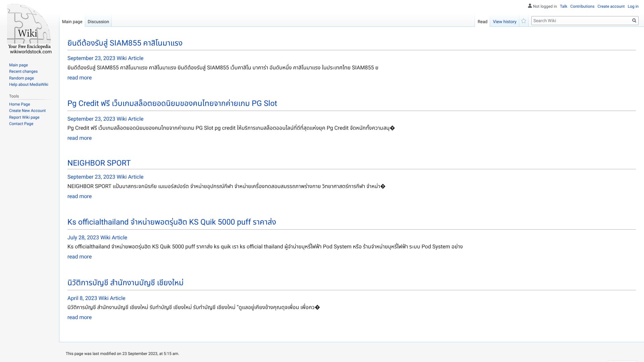The image size is (644, 362).
Task: Open the Chiang Mai accounting article heading
Action: click(125, 283)
